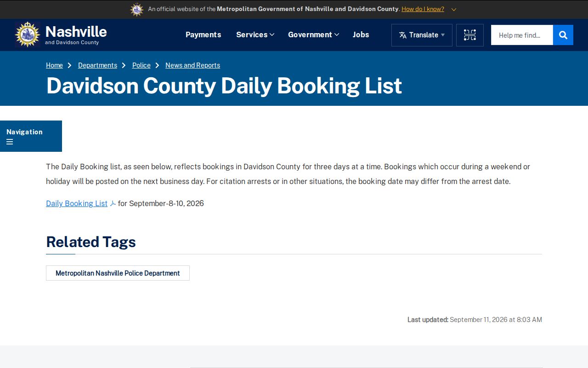
Task: Open the Translate language dropdown
Action: [x=422, y=35]
